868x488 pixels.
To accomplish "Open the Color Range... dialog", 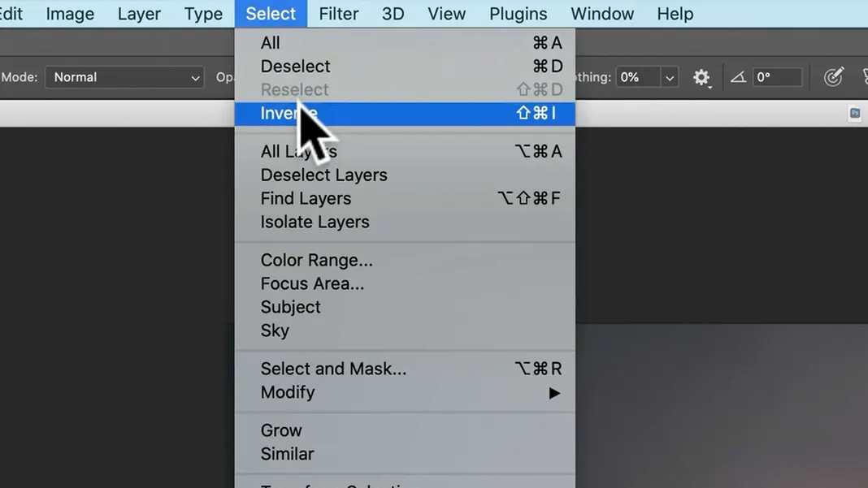I will click(x=406, y=260).
